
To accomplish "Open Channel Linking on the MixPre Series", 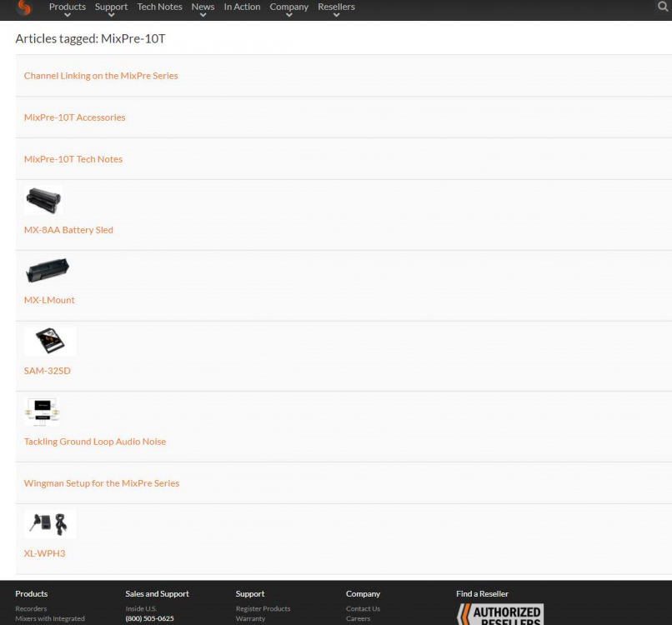I will tap(101, 76).
